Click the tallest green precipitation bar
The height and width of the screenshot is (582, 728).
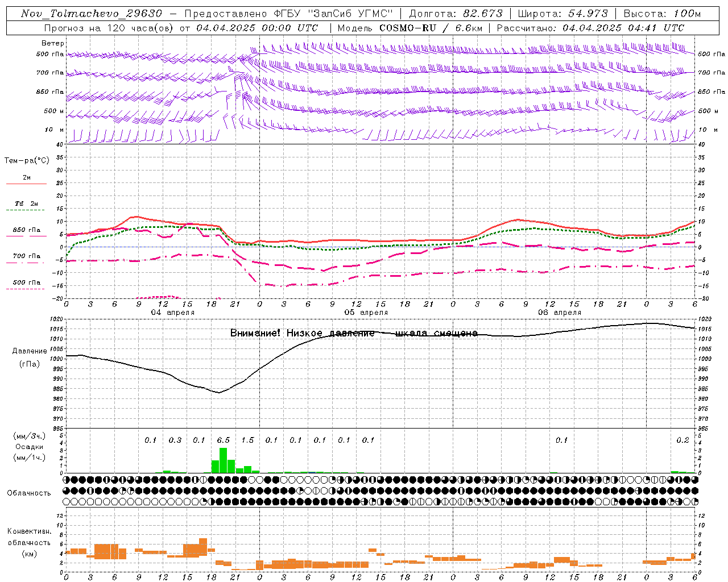[223, 460]
